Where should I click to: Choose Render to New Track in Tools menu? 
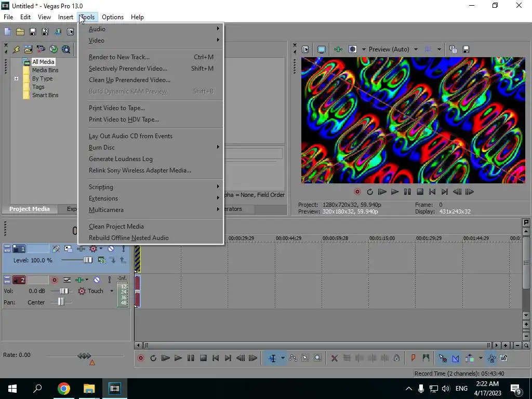[151, 57]
